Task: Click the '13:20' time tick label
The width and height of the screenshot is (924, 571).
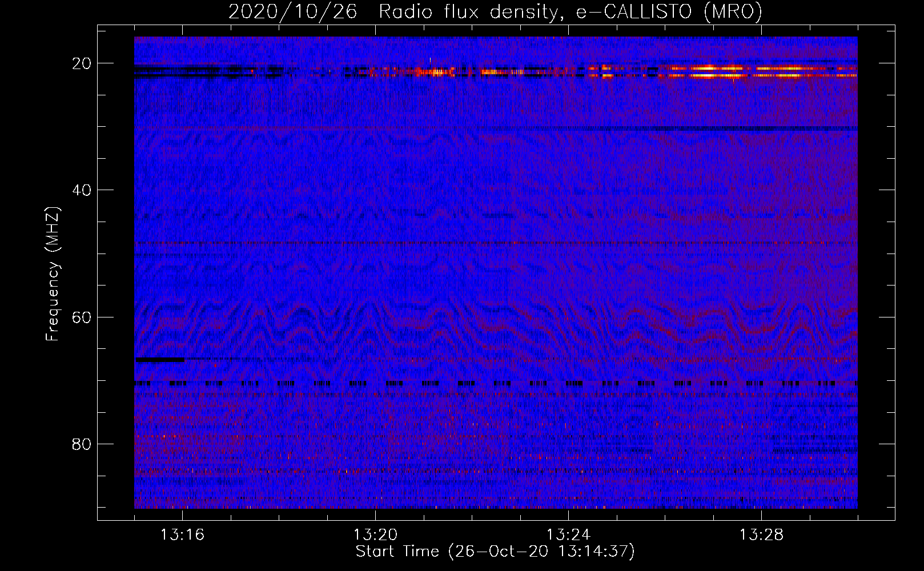Action: click(376, 535)
